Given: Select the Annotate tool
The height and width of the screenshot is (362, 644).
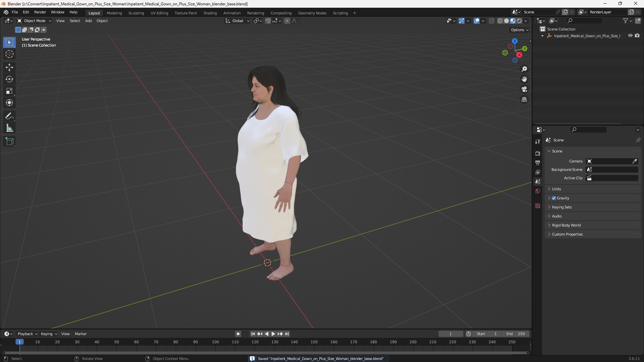Looking at the screenshot, I should (9, 116).
